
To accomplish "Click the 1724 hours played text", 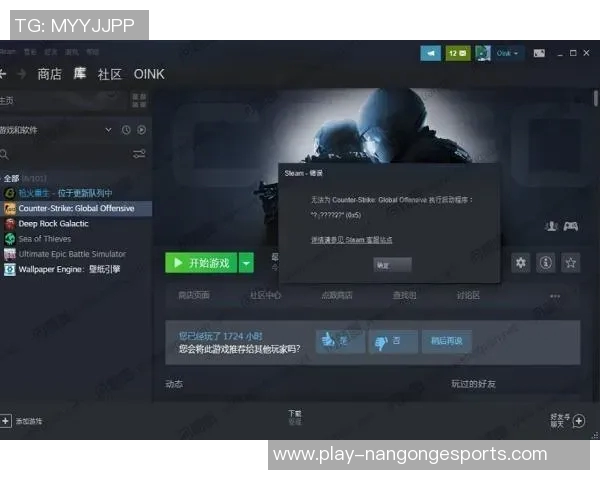I will 221,336.
